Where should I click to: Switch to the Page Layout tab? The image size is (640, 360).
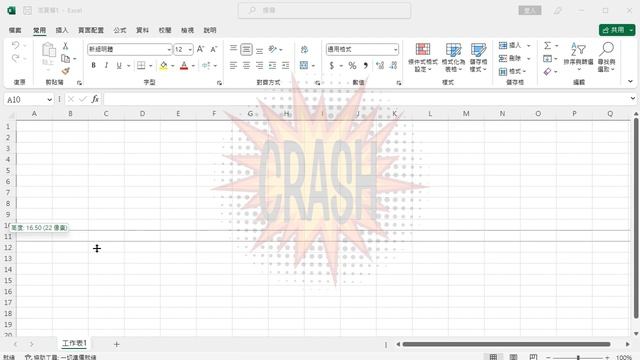point(91,30)
